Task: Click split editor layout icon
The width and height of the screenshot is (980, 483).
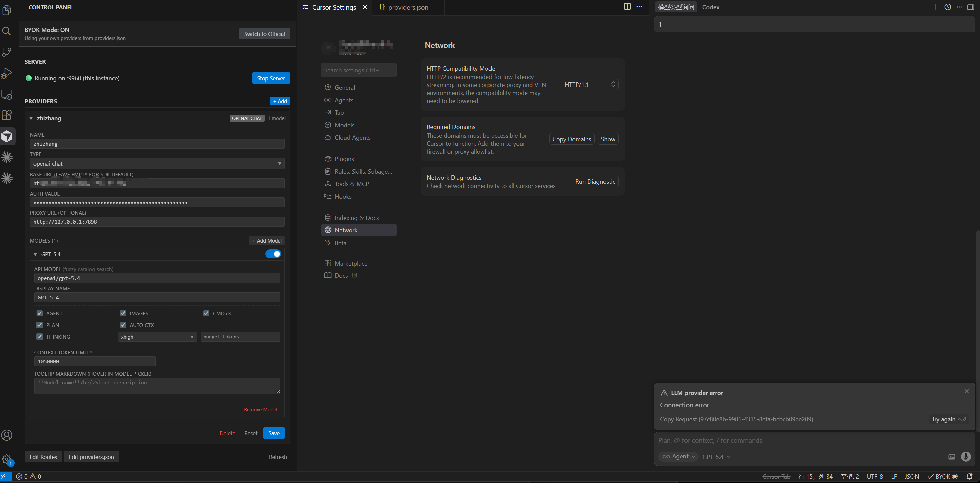Action: coord(627,7)
